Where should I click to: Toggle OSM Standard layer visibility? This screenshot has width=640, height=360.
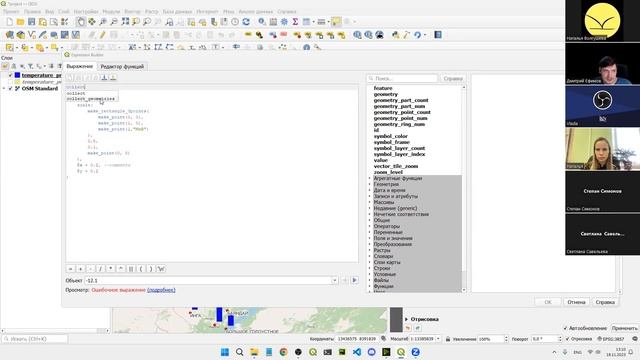click(x=11, y=88)
